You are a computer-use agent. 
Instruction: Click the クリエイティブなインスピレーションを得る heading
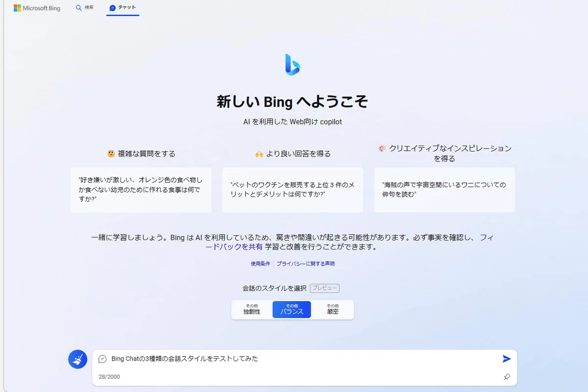[x=444, y=153]
